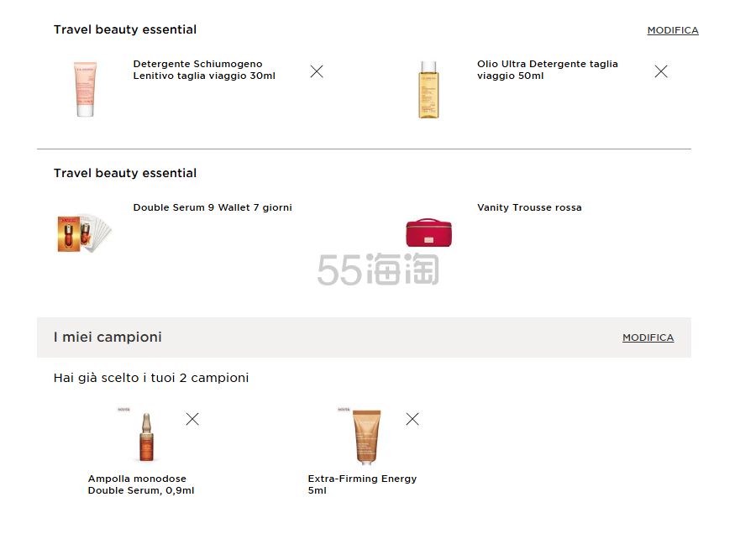The height and width of the screenshot is (539, 756).
Task: Click the I miei campioni header
Action: (x=108, y=338)
